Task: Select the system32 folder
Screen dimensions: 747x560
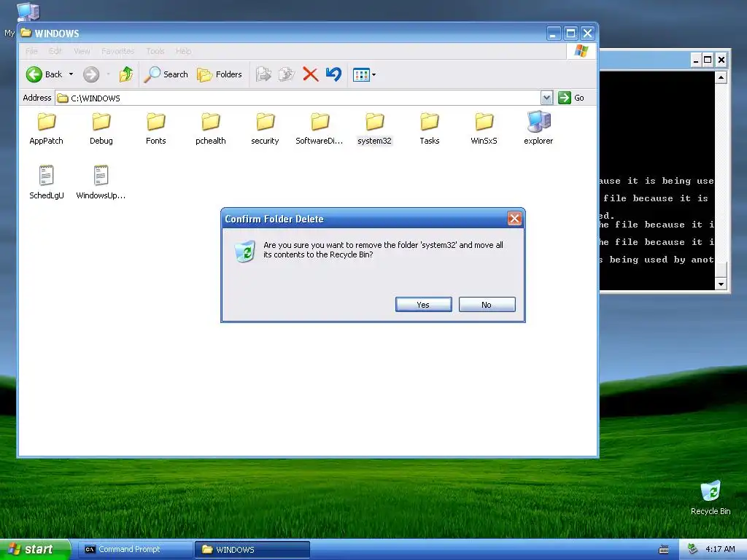Action: pyautogui.click(x=374, y=128)
